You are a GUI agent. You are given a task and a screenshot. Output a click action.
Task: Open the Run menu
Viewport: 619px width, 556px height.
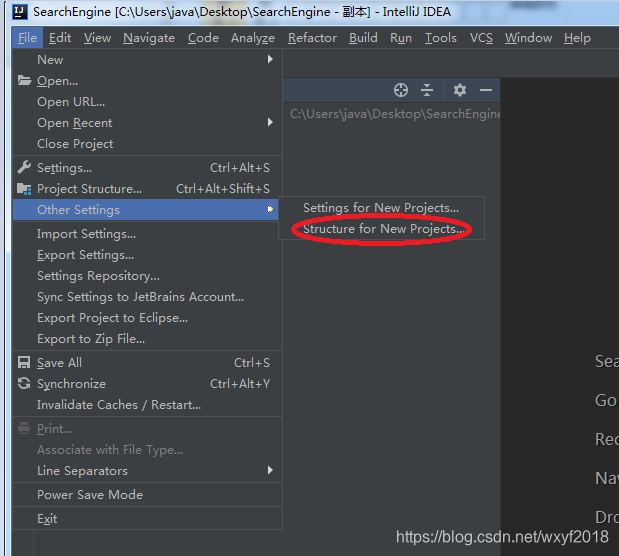coord(401,38)
